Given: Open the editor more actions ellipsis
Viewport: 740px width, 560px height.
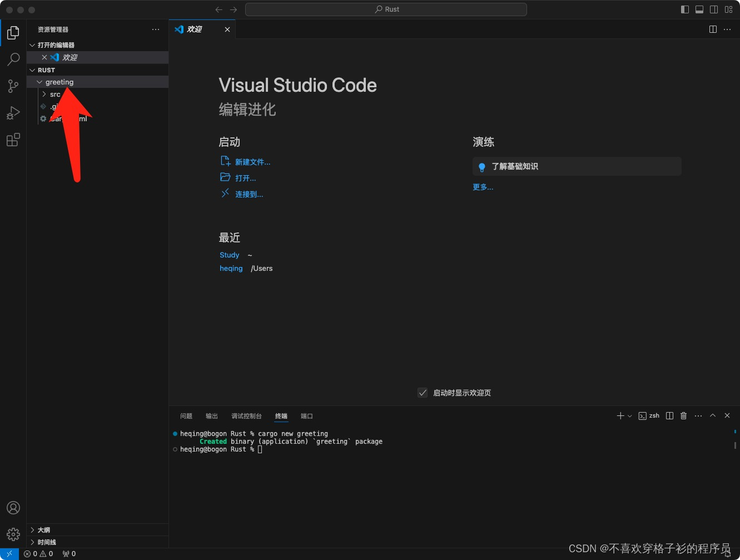Looking at the screenshot, I should (727, 29).
